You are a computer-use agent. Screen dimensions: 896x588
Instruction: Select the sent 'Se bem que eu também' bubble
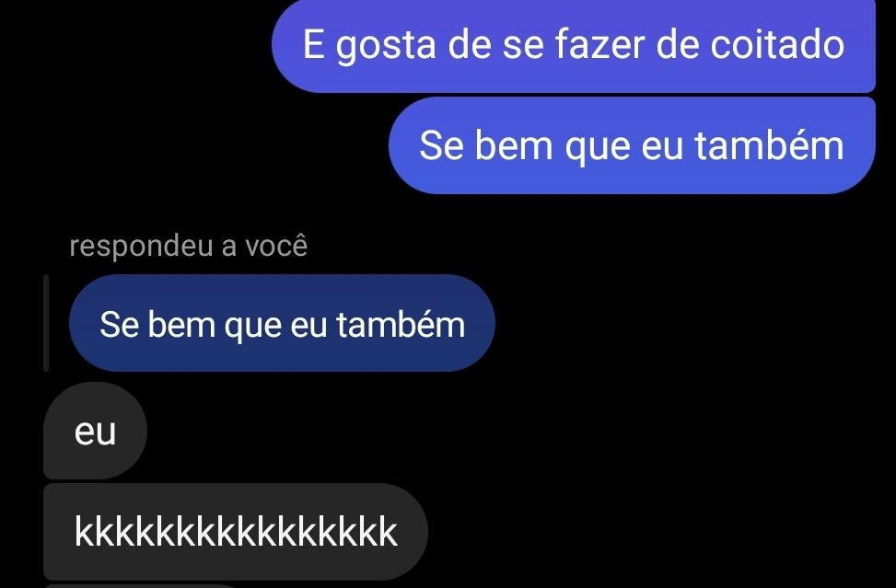pos(632,145)
